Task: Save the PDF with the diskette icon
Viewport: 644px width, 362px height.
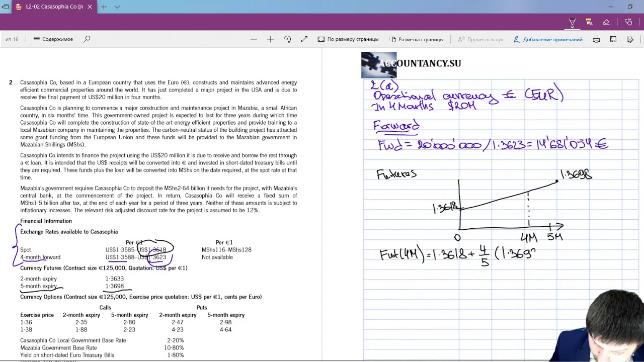Action: (613, 39)
